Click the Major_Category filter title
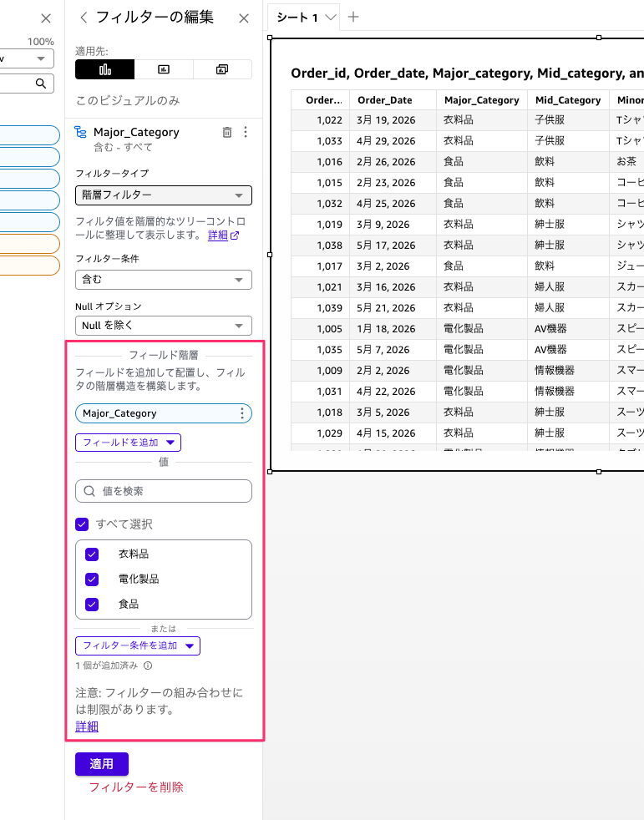 pyautogui.click(x=136, y=132)
